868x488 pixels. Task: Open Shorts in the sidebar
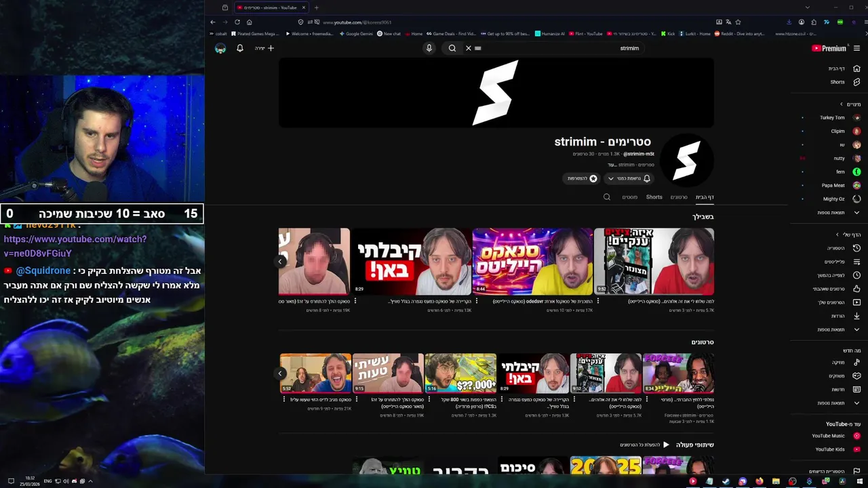tap(844, 82)
